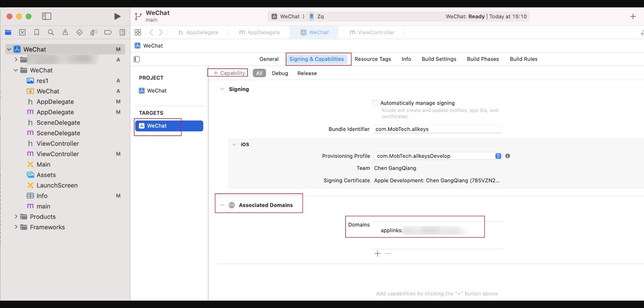Click provisioning profile info icon

(x=507, y=156)
